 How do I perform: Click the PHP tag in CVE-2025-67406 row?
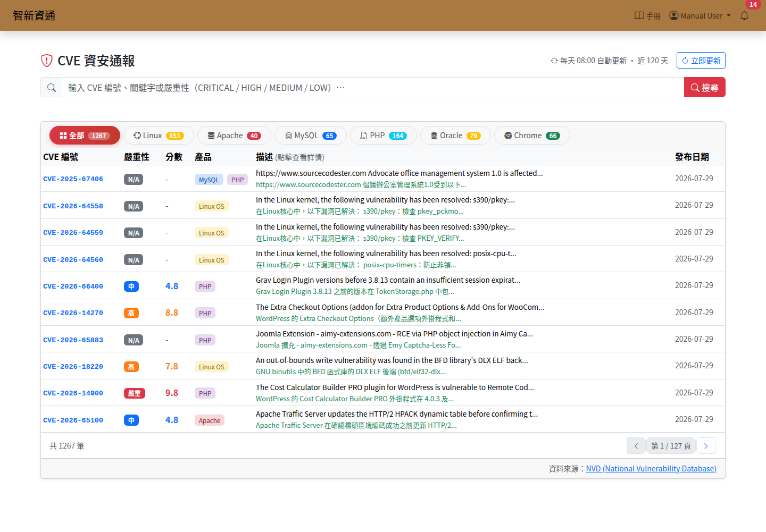[x=237, y=180]
